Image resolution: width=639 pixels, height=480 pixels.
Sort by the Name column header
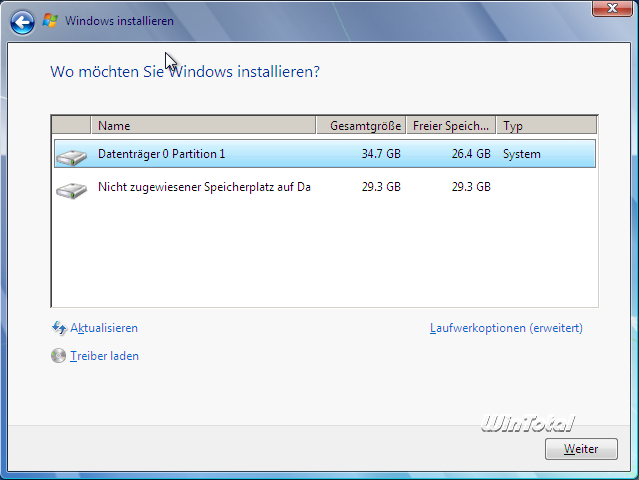[203, 126]
